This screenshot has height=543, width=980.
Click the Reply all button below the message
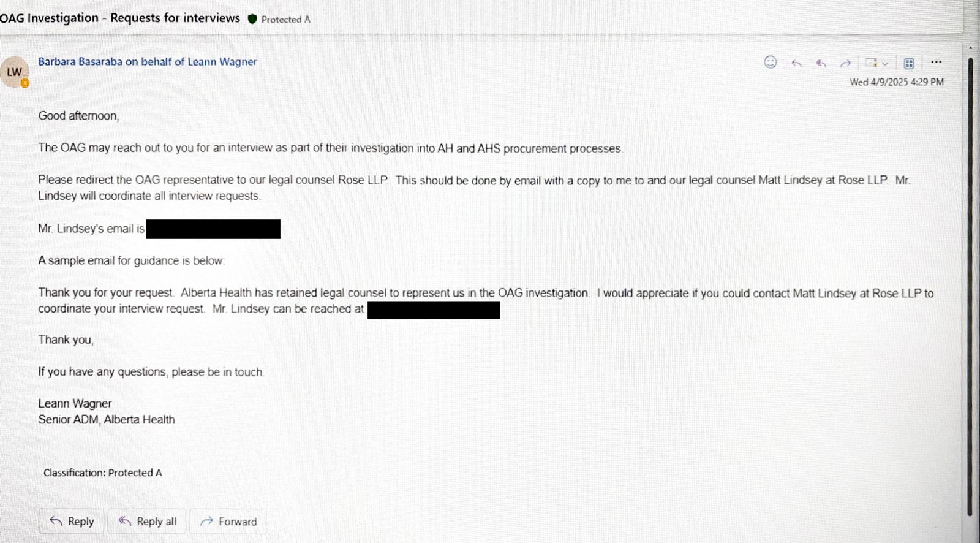point(148,522)
